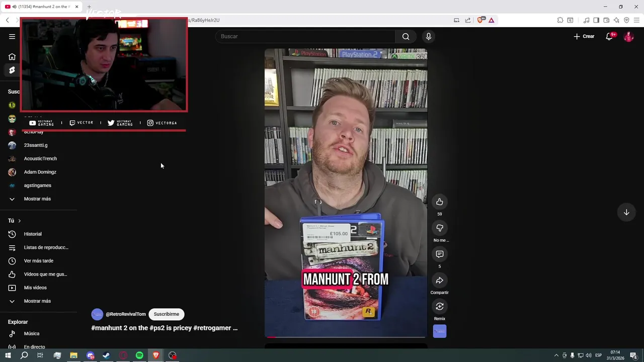Open Windows taskbar search

pyautogui.click(x=24, y=355)
